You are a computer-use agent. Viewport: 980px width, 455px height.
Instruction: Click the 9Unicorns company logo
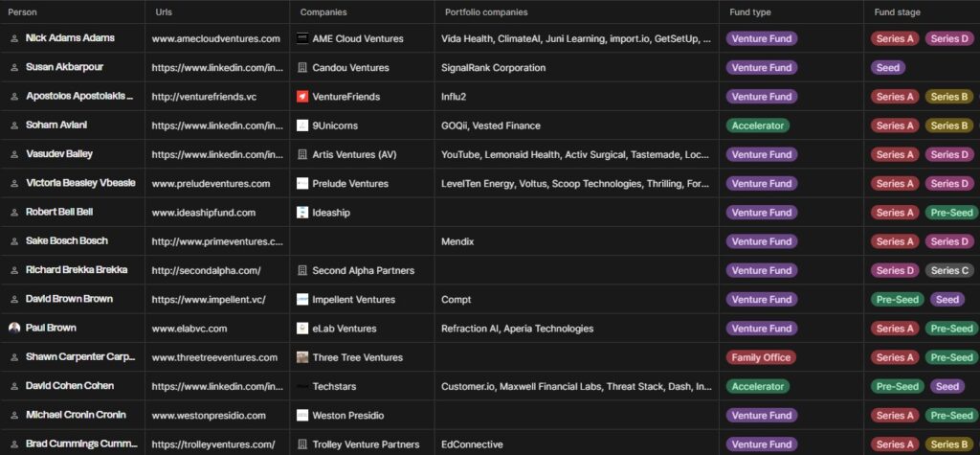point(302,125)
